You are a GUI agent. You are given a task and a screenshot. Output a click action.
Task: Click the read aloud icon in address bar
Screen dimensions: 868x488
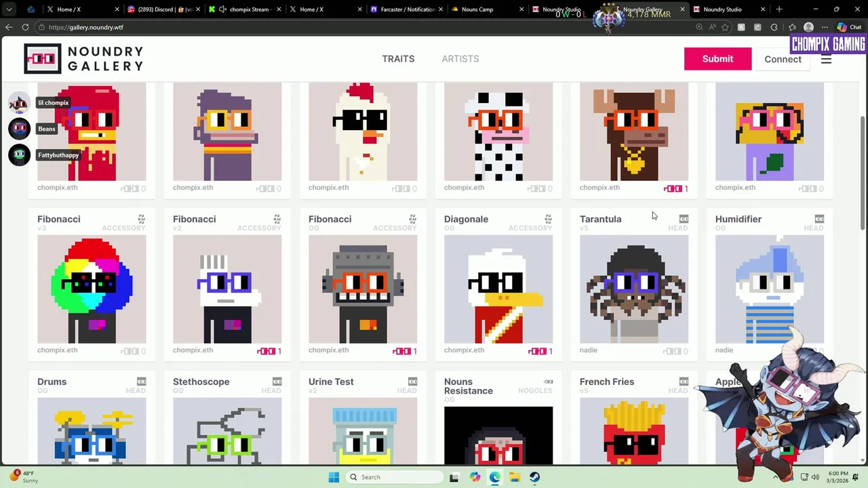click(712, 27)
